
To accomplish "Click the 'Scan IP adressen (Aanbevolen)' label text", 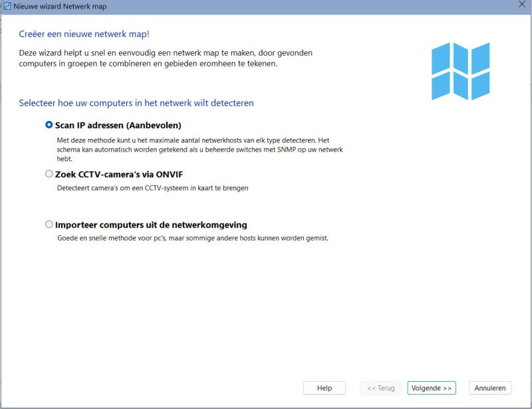I will coord(118,125).
